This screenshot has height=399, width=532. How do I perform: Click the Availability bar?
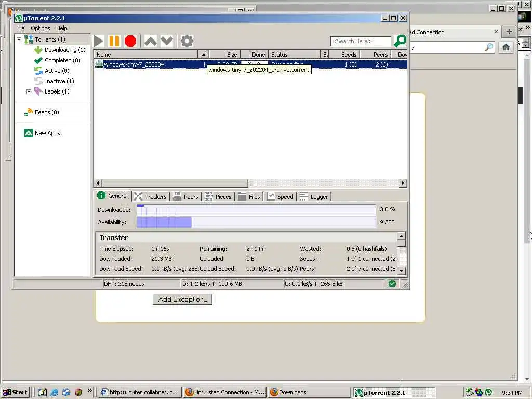pyautogui.click(x=256, y=222)
